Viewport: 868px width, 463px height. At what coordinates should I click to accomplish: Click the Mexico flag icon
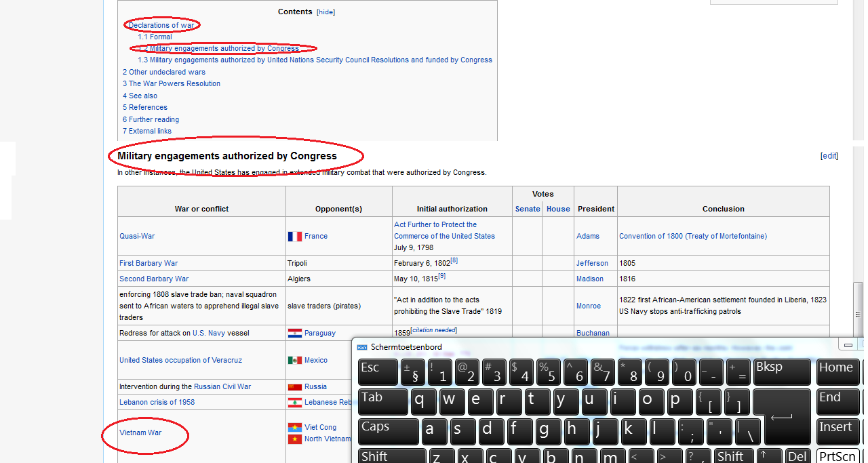pos(294,361)
